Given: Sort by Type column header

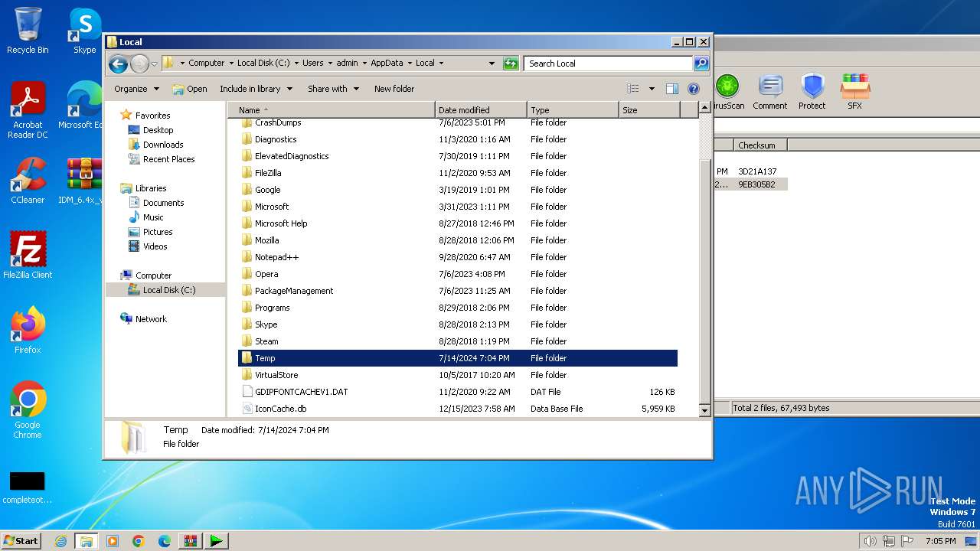Looking at the screenshot, I should point(573,110).
